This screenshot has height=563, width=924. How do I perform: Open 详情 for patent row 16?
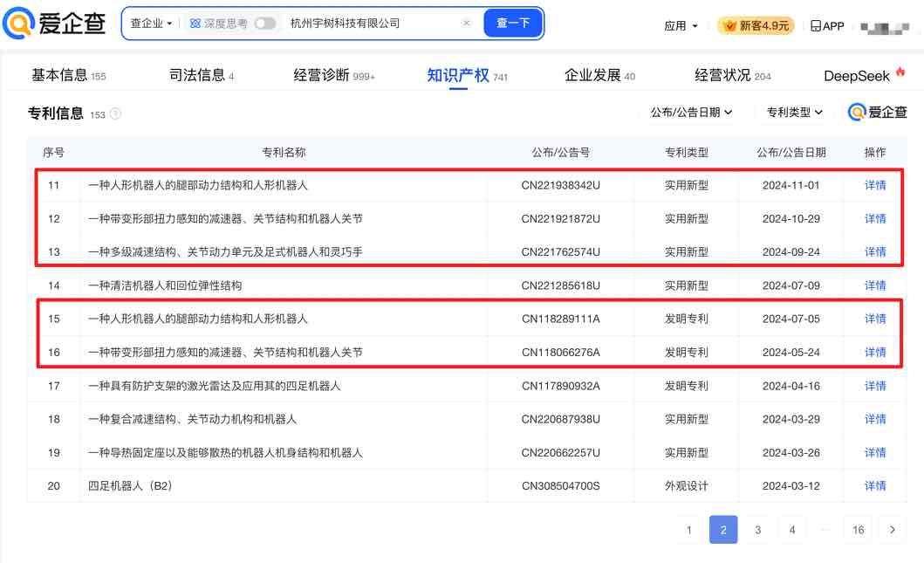tap(875, 352)
